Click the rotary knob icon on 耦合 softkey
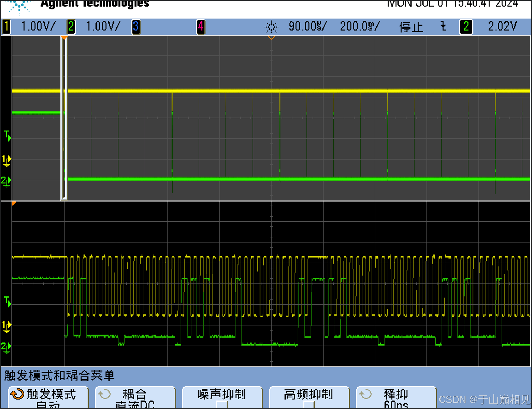 click(104, 394)
